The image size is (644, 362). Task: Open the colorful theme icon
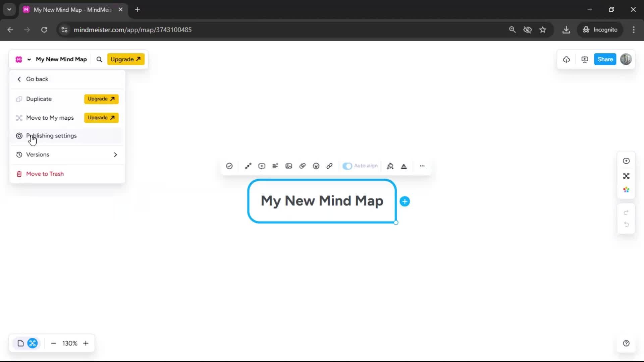(626, 190)
